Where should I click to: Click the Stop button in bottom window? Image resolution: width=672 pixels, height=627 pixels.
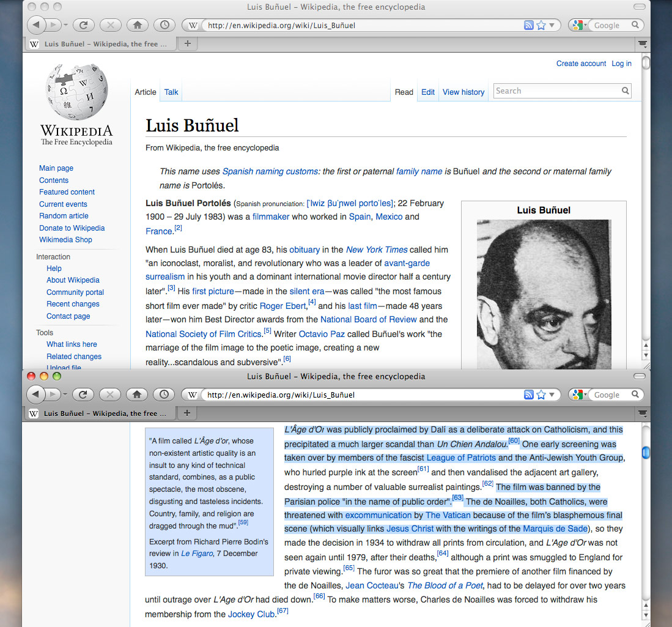(110, 395)
